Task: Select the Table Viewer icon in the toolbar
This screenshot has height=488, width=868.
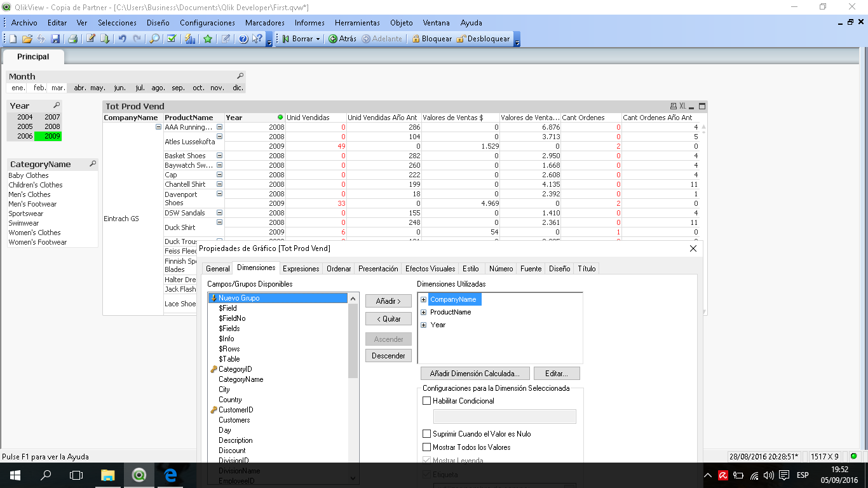Action: 105,39
